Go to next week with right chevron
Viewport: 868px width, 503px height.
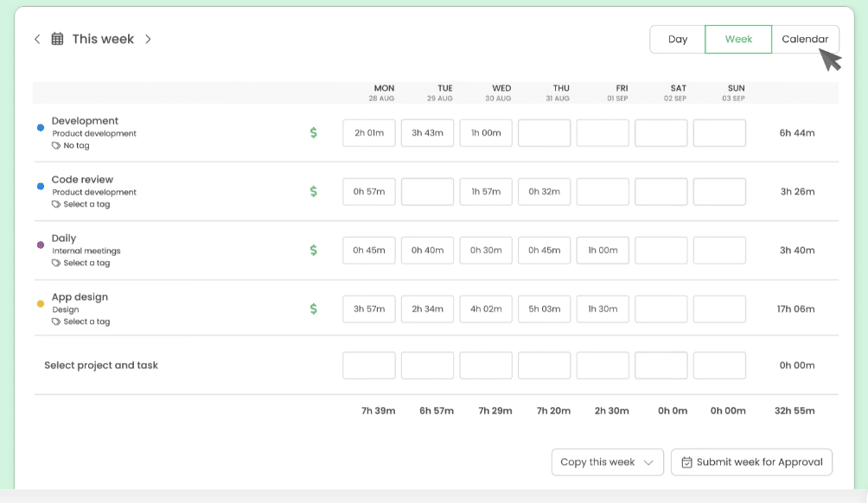tap(148, 39)
